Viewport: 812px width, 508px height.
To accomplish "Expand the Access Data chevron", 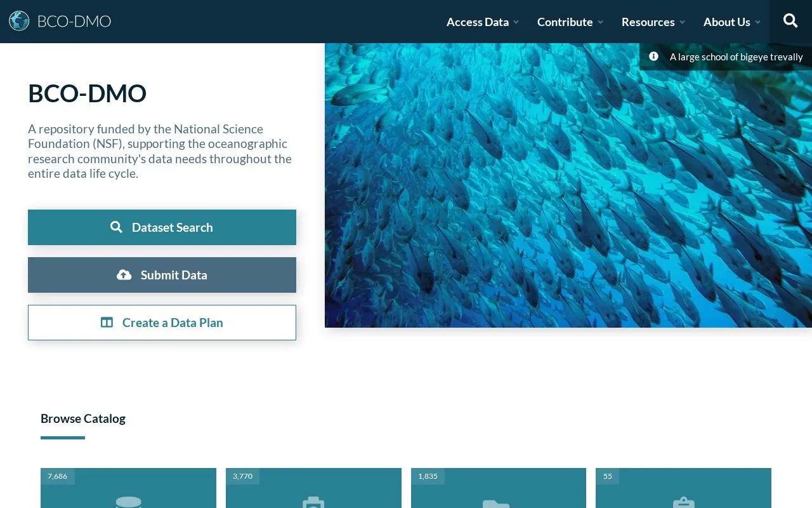I will click(516, 22).
